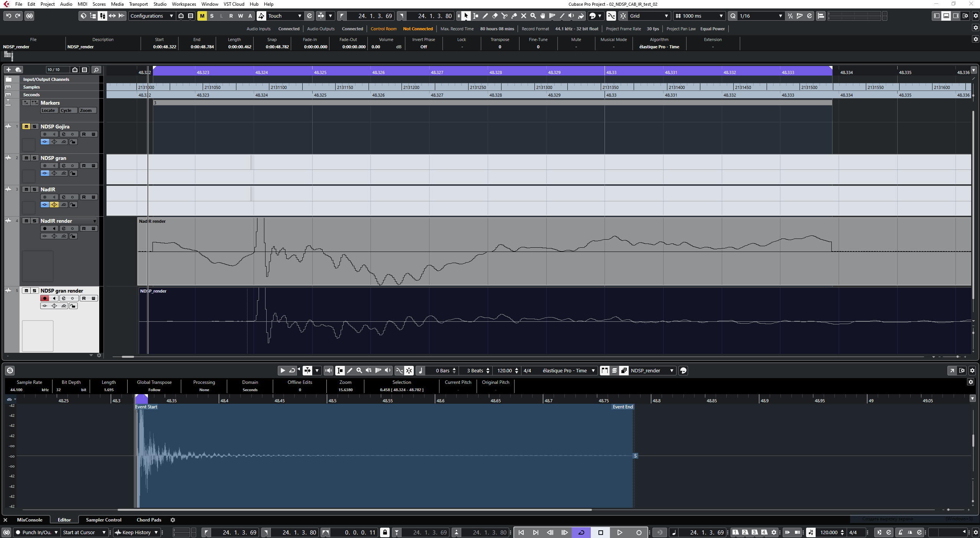This screenshot has height=538, width=980.
Task: Select the Glue tool
Action: [x=514, y=16]
